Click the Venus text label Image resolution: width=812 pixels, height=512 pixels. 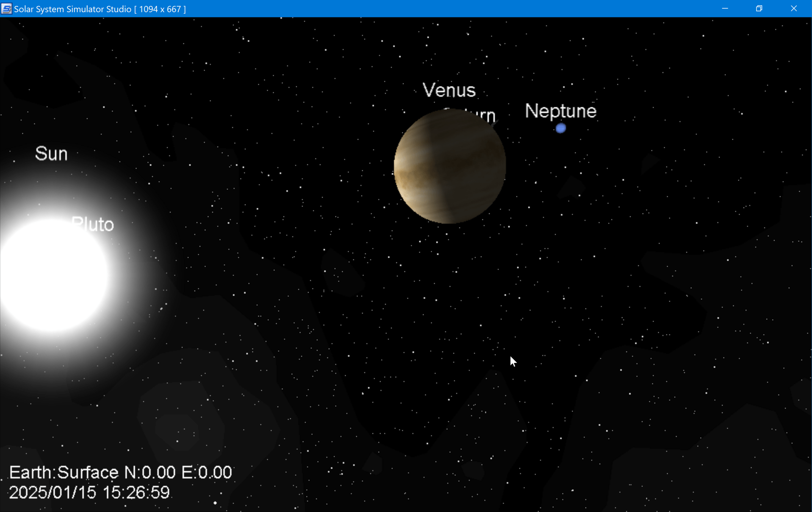tap(449, 90)
